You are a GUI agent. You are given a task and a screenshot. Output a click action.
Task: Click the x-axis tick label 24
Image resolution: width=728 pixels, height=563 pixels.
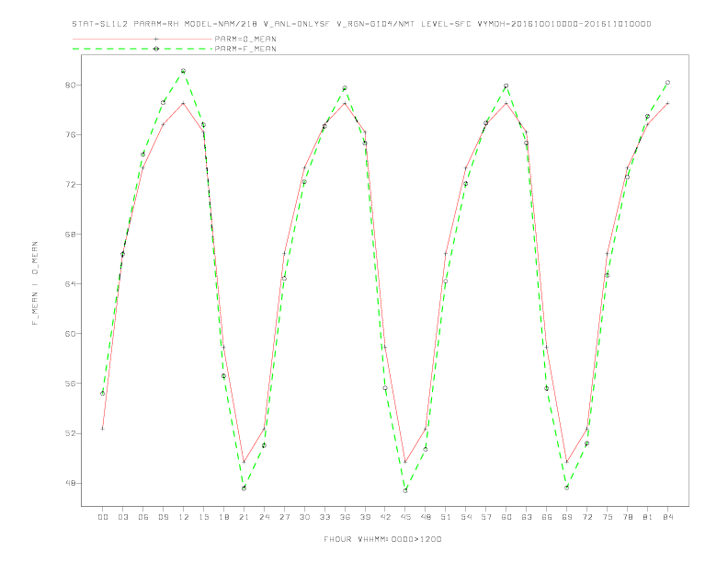264,517
